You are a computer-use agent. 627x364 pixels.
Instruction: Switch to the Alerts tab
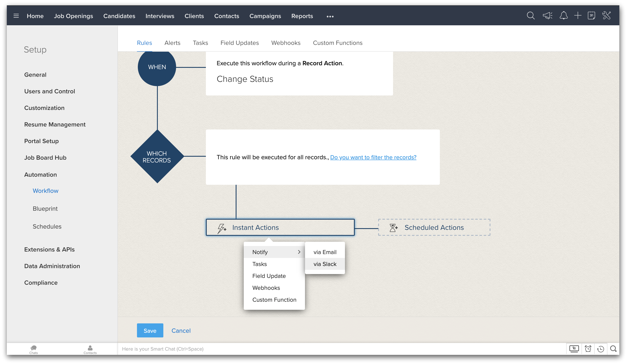[172, 43]
